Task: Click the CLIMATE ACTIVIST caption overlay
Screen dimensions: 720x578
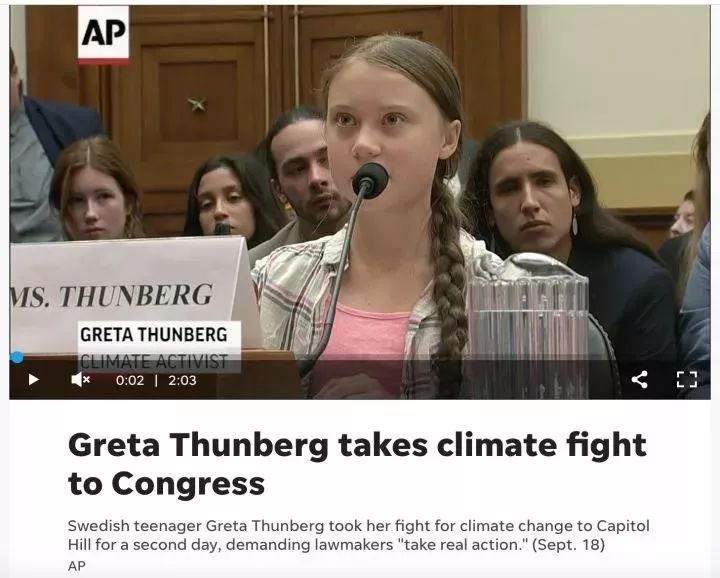Action: coord(154,361)
